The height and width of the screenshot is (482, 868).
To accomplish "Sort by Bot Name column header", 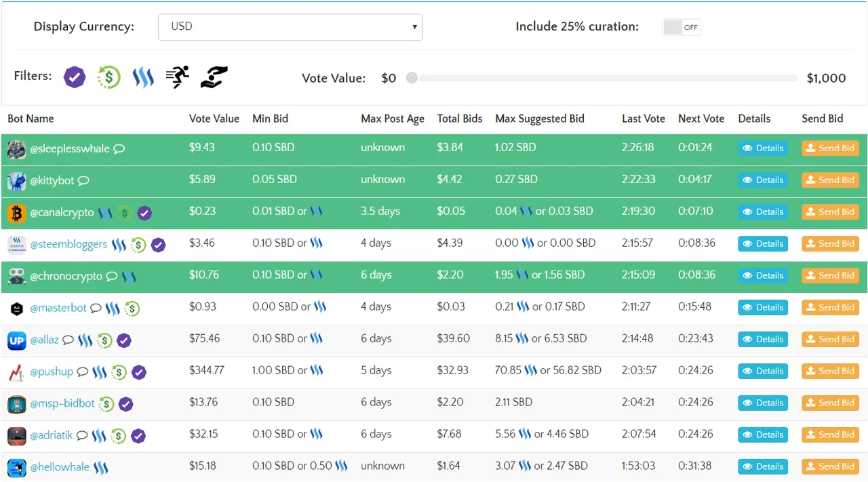I will [31, 119].
